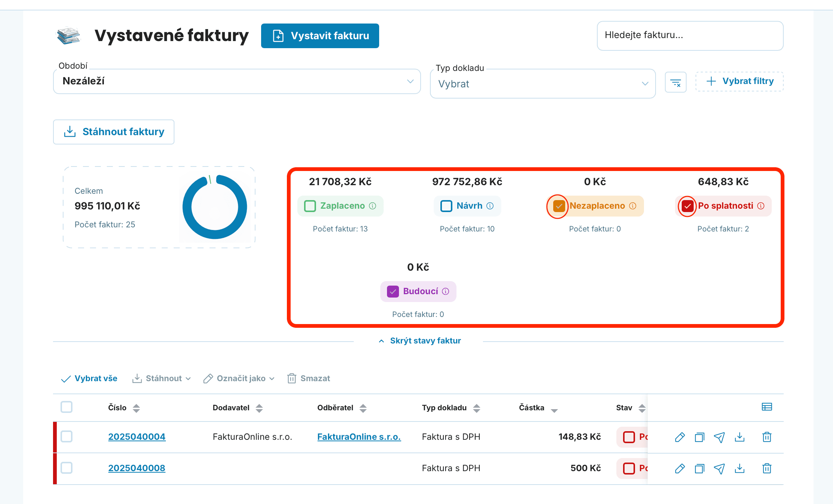The image size is (833, 504).
Task: Uncheck the Budoucí status checkbox
Action: [x=393, y=291]
